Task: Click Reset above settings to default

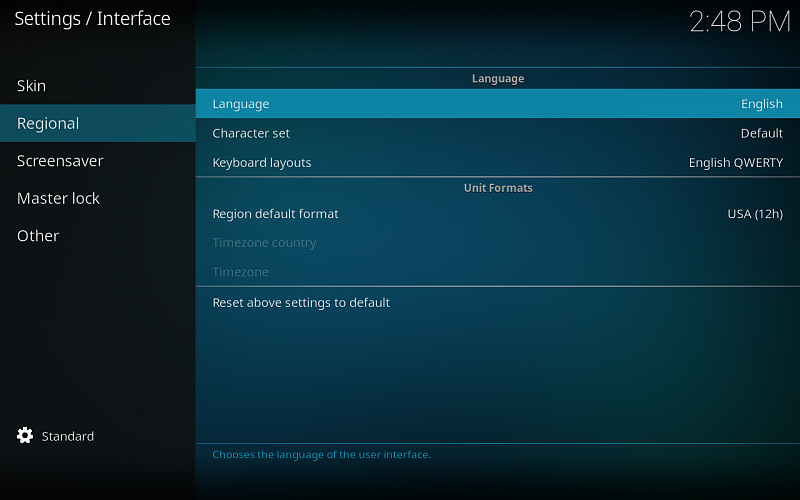Action: 497,303
